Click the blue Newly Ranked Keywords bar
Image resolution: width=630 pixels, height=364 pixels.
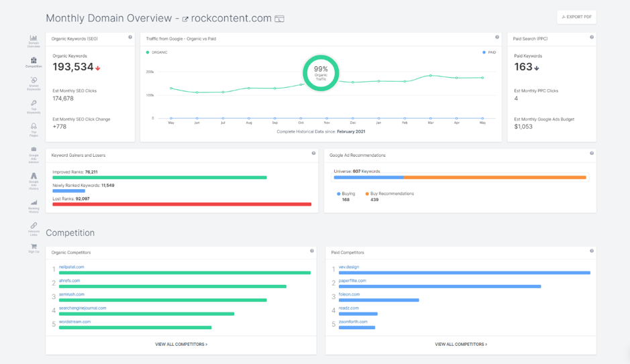tap(68, 191)
